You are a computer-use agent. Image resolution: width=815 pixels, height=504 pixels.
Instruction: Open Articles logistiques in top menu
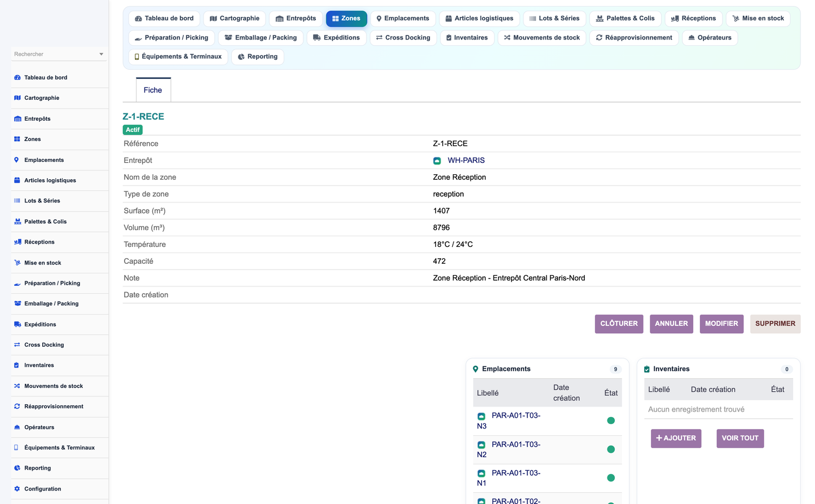(x=479, y=19)
